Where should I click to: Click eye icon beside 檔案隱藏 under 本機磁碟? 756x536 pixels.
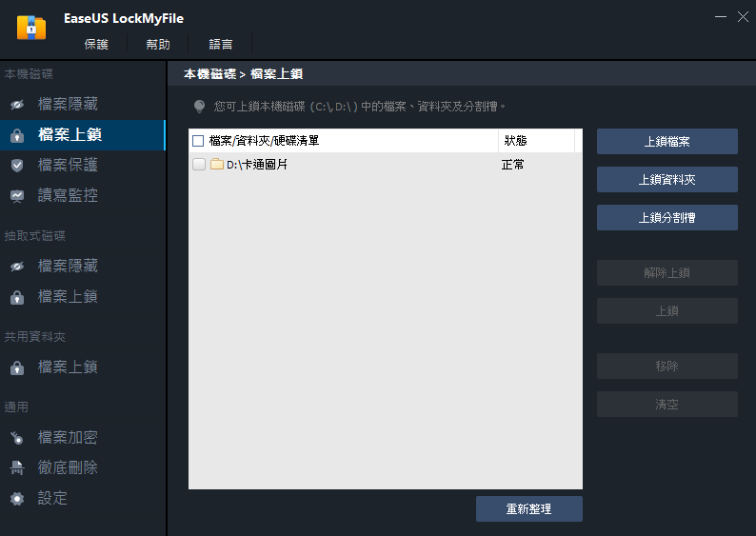(x=17, y=104)
